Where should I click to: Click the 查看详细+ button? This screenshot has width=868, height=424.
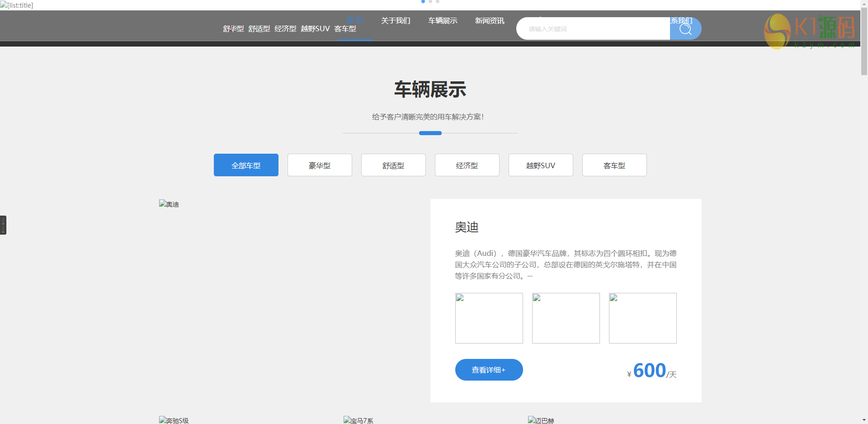tap(489, 370)
